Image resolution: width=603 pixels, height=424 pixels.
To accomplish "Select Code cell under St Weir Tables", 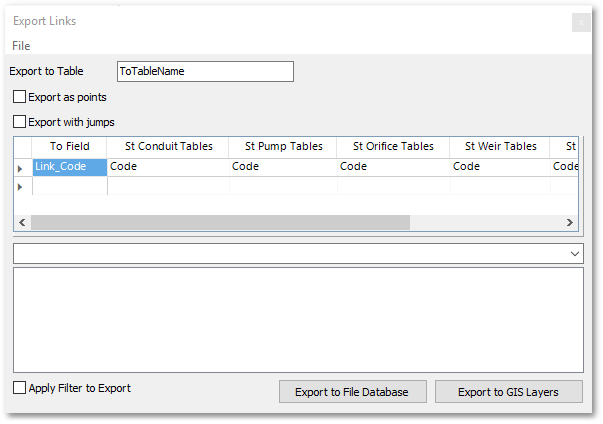I will point(500,167).
